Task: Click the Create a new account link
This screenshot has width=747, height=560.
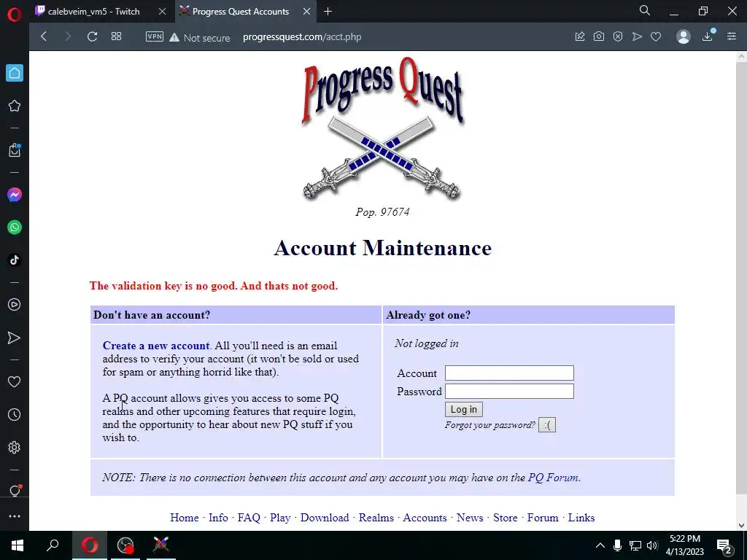Action: (156, 346)
